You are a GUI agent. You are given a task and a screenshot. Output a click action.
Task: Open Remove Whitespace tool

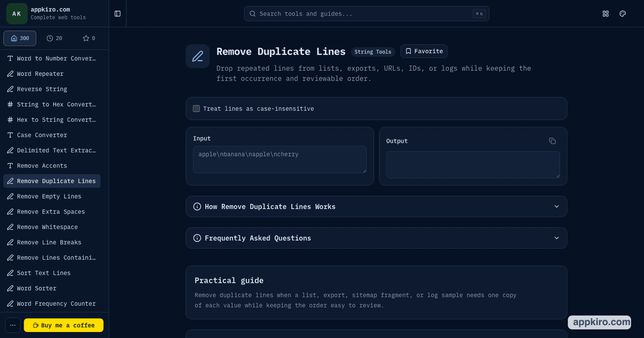52,227
